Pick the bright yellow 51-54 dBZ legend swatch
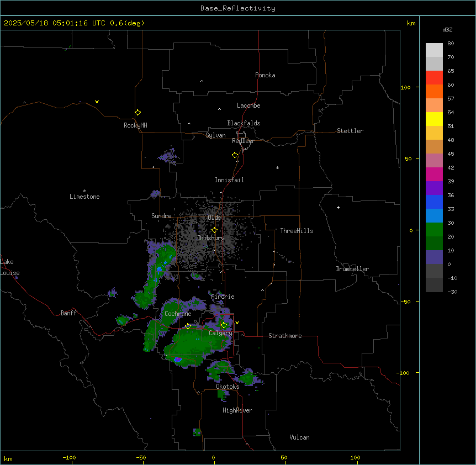The height and width of the screenshot is (465, 476). pos(434,119)
